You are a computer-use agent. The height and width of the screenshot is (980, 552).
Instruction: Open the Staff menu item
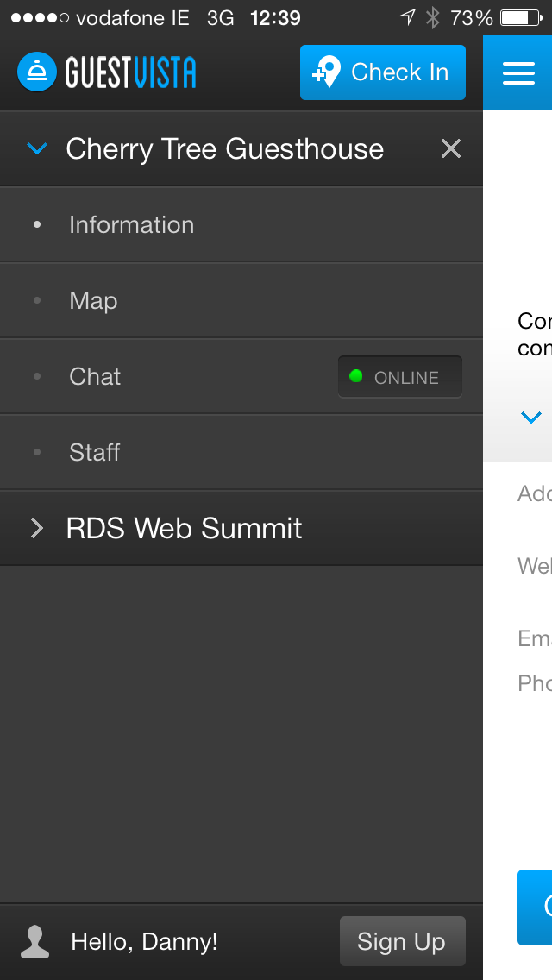coord(241,453)
